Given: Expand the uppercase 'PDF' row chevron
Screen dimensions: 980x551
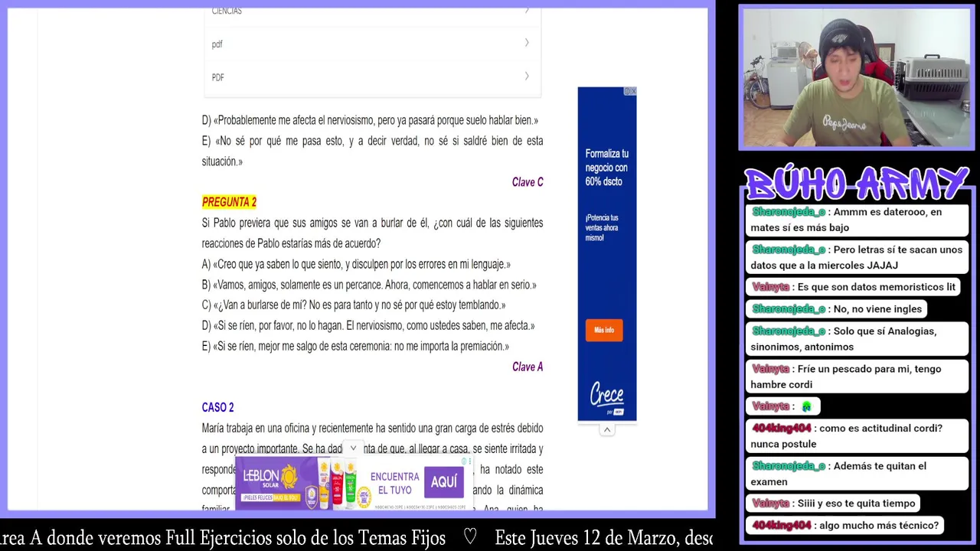Looking at the screenshot, I should [x=527, y=76].
